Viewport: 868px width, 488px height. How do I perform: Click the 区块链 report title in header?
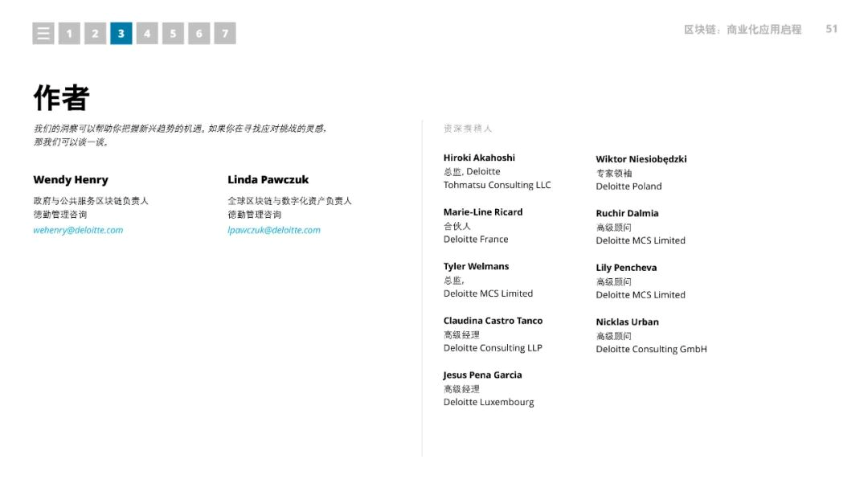pyautogui.click(x=743, y=30)
